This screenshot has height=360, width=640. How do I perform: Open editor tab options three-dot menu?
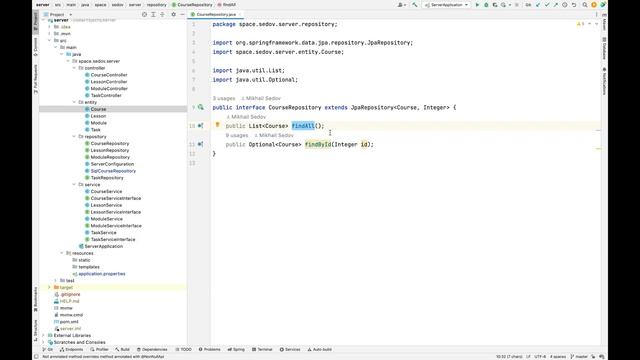[x=596, y=14]
